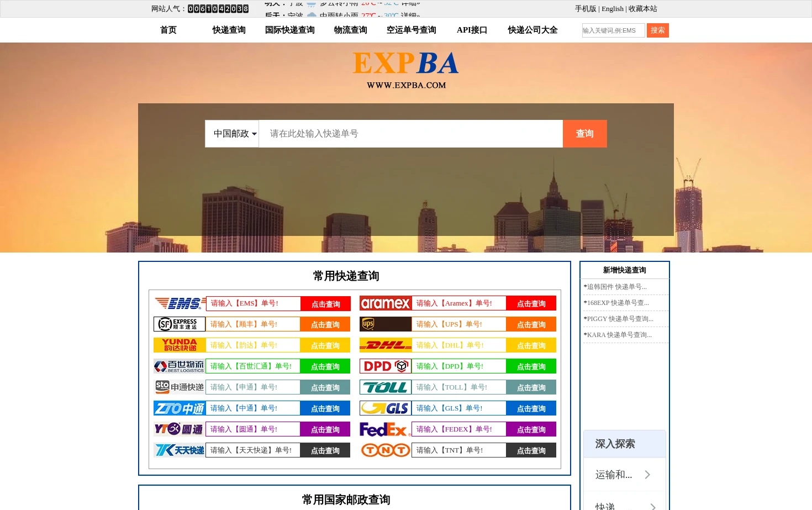Viewport: 812px width, 510px height.
Task: Click 点击查询 for EMS
Action: tap(325, 303)
